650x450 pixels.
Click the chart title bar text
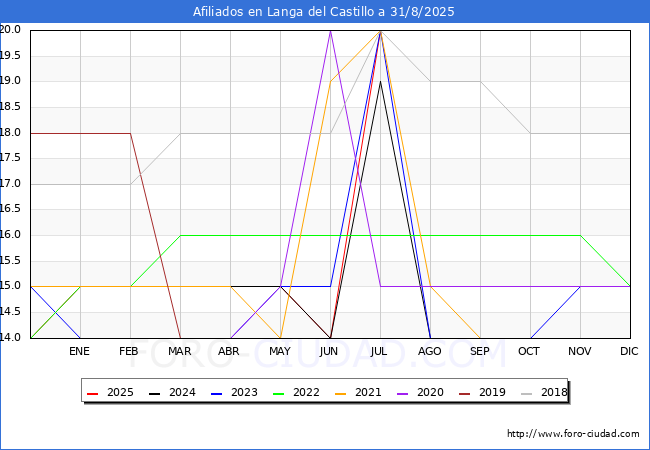tap(325, 12)
